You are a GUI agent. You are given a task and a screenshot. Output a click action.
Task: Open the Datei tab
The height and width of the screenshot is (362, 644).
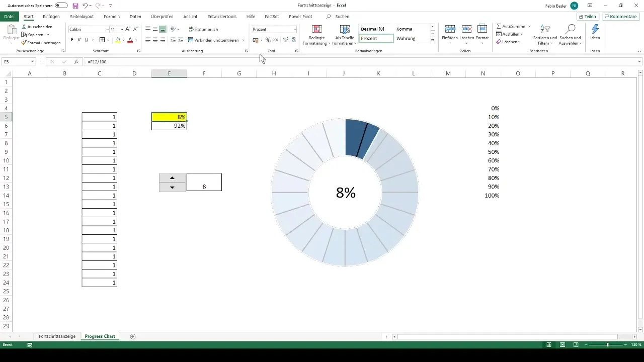pos(9,17)
